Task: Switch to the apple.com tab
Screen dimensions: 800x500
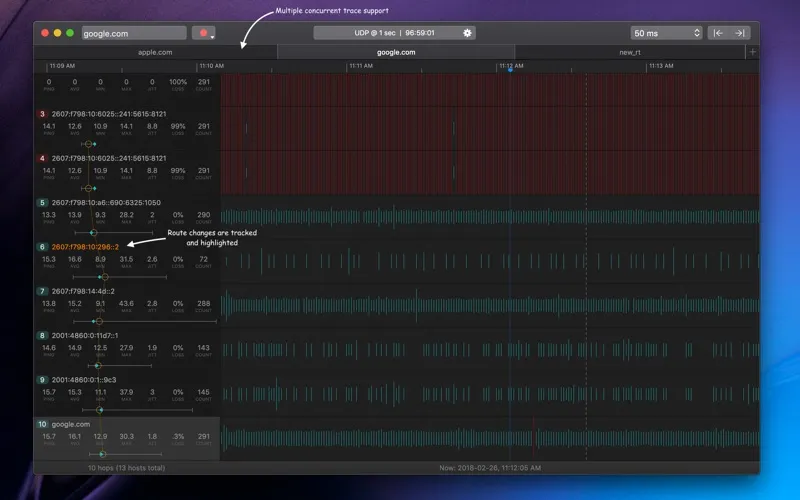Action: pos(155,52)
